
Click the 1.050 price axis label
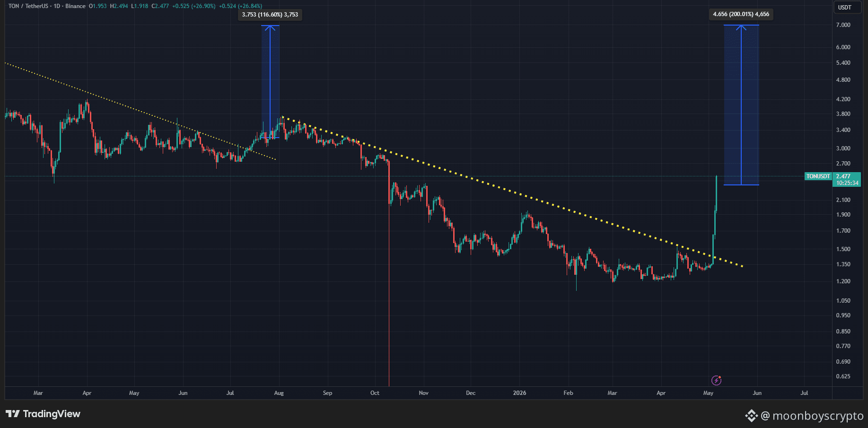pyautogui.click(x=843, y=301)
